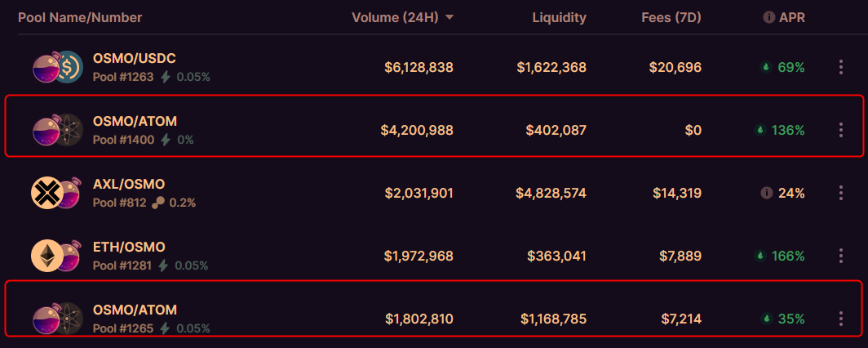Viewport: 868px width, 348px height.
Task: Expand the three-dot menu for Pool #1265
Action: point(841,319)
